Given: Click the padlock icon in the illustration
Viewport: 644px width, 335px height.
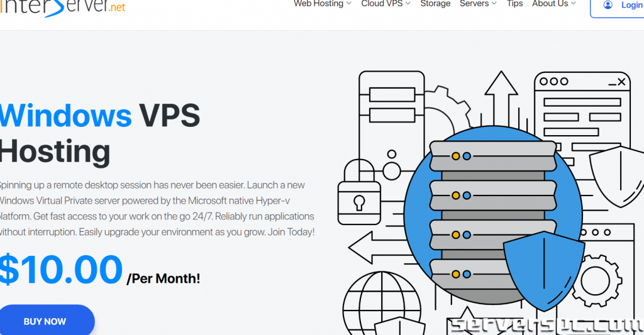Looking at the screenshot, I should (358, 195).
